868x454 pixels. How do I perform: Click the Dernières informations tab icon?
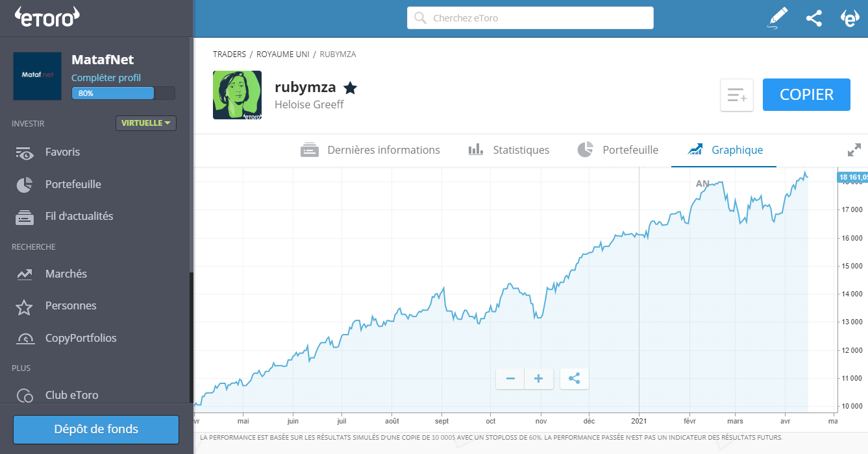[309, 150]
